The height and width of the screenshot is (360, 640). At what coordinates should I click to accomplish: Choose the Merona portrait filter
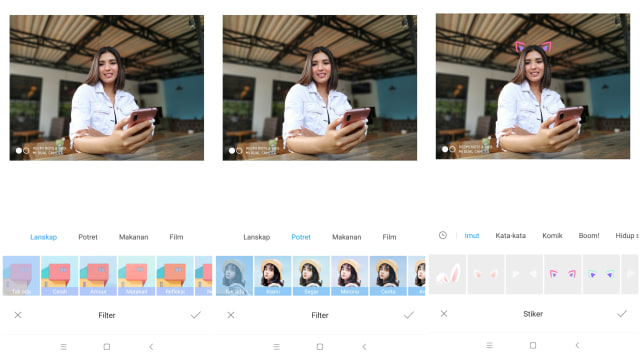coord(349,276)
